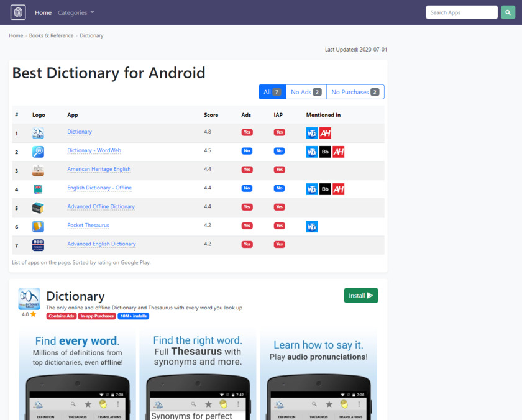Viewport: 522px width, 420px height.
Task: Open the Dictionary - WordWeb link
Action: [94, 150]
